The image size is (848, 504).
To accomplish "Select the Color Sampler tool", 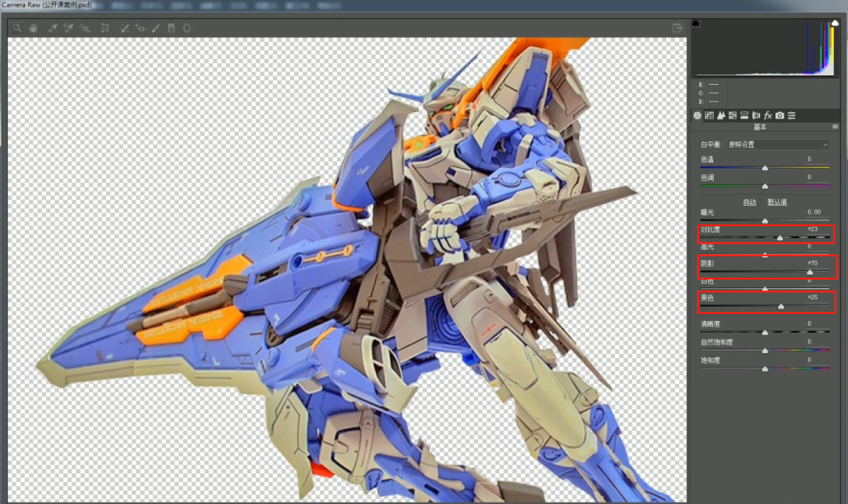I will coord(68,28).
